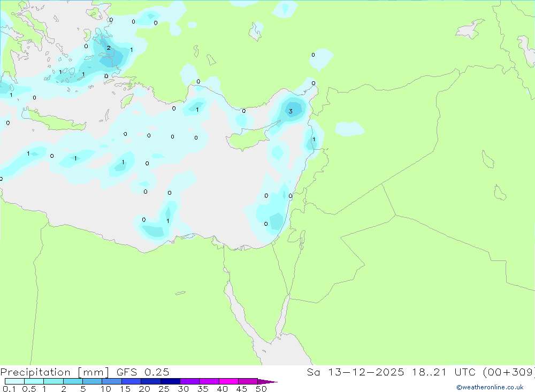
Task: Select the violet 35–40 legend swatch
Action: (209, 381)
